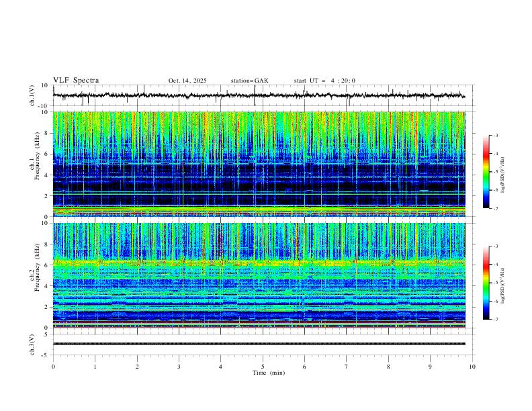Click the "-5" label on ch.2 colorbar
Image resolution: width=532 pixels, height=411 pixels.
click(x=496, y=283)
